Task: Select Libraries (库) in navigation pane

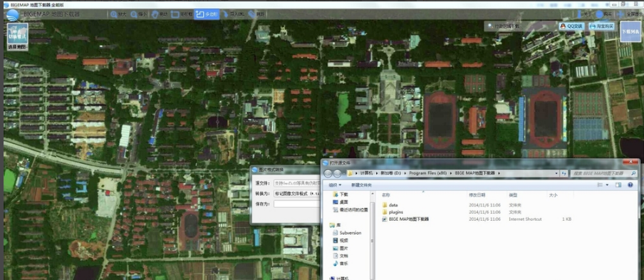Action: [x=336, y=225]
